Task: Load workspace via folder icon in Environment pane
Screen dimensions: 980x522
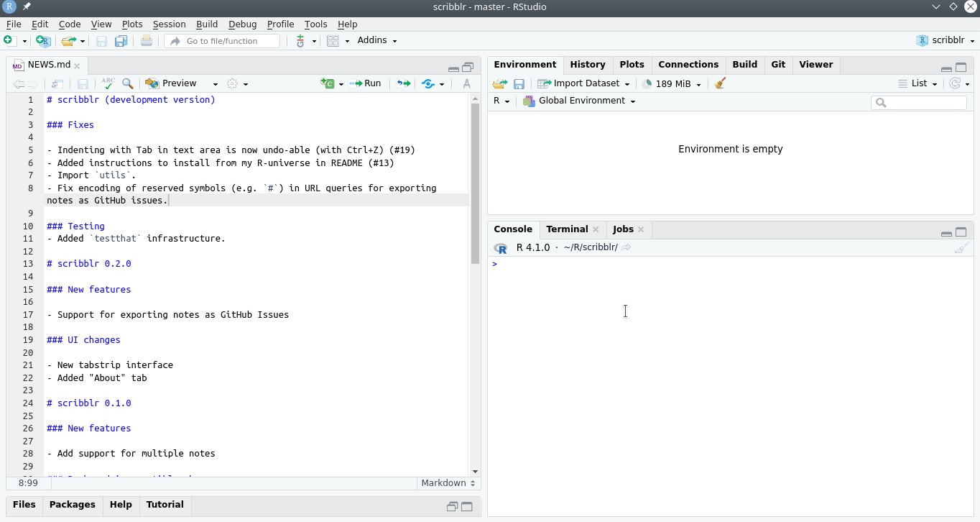Action: [x=500, y=83]
